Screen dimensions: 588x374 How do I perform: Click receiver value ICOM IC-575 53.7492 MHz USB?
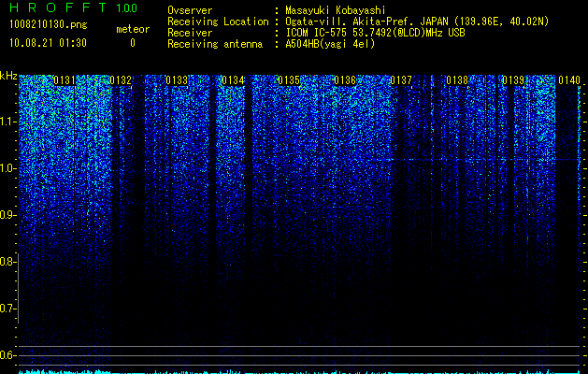(x=375, y=33)
